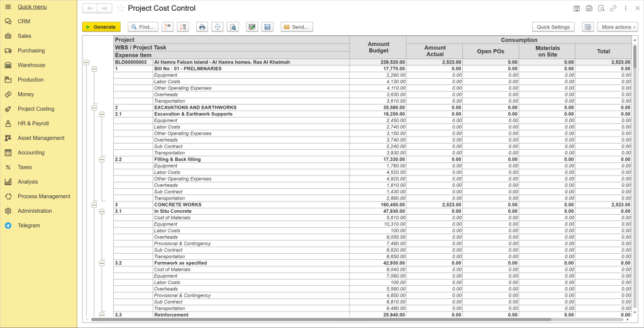The image size is (644, 328).
Task: Click the Taxes percent icon
Action: (x=8, y=167)
